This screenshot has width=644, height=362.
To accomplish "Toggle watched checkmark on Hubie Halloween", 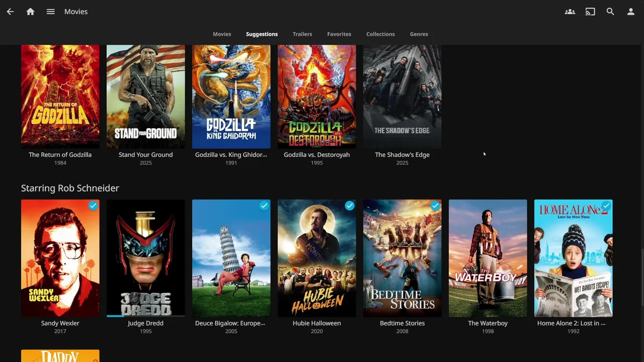I will pyautogui.click(x=350, y=206).
